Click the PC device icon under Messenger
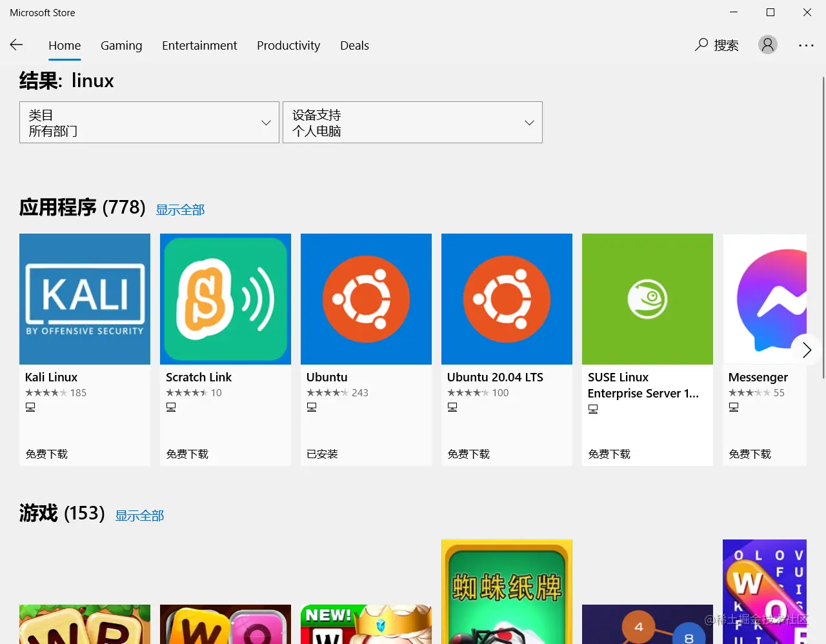 [734, 407]
